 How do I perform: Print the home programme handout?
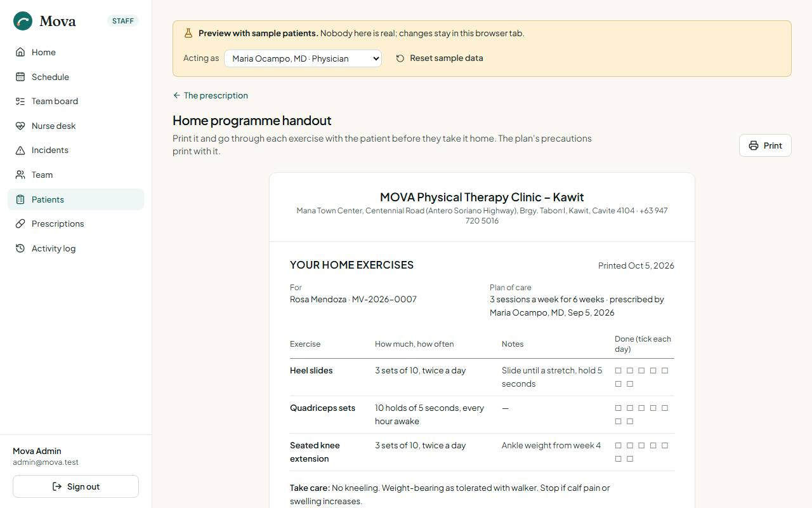click(x=765, y=145)
